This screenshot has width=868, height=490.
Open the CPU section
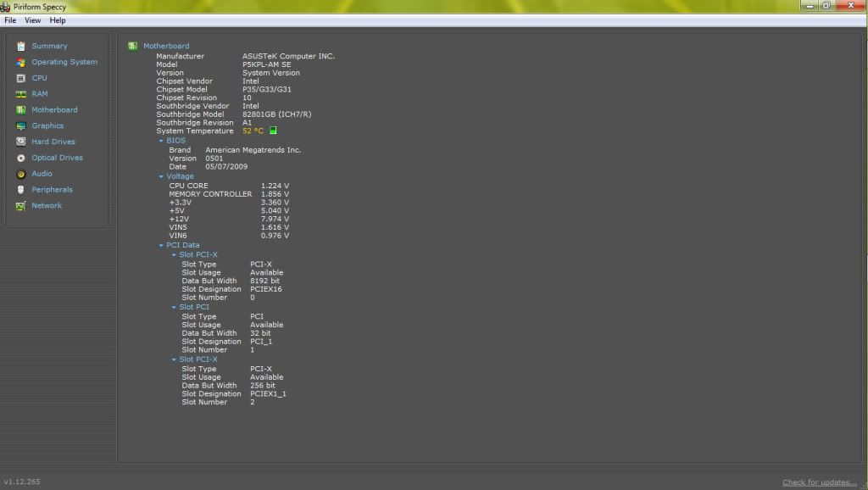pos(39,78)
